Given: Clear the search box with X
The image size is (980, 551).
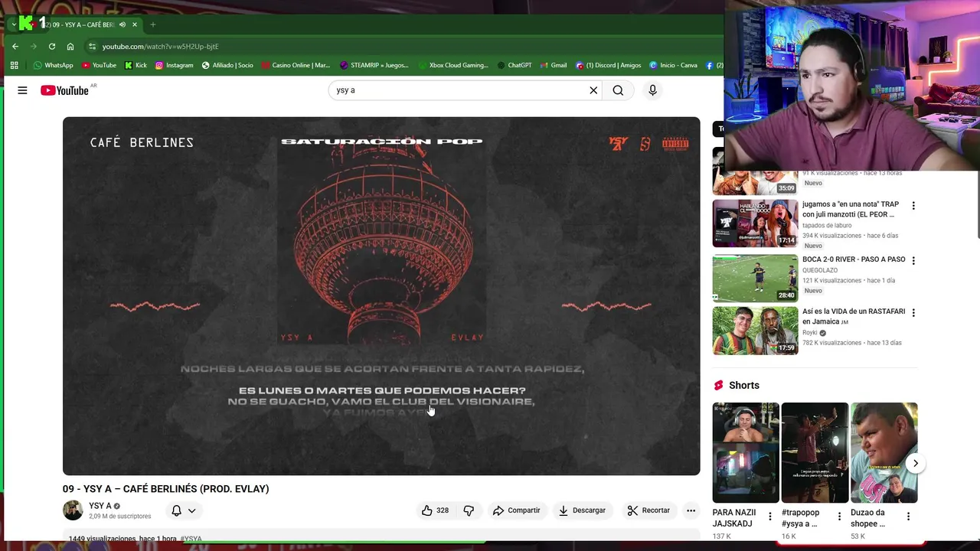Looking at the screenshot, I should click(x=593, y=90).
